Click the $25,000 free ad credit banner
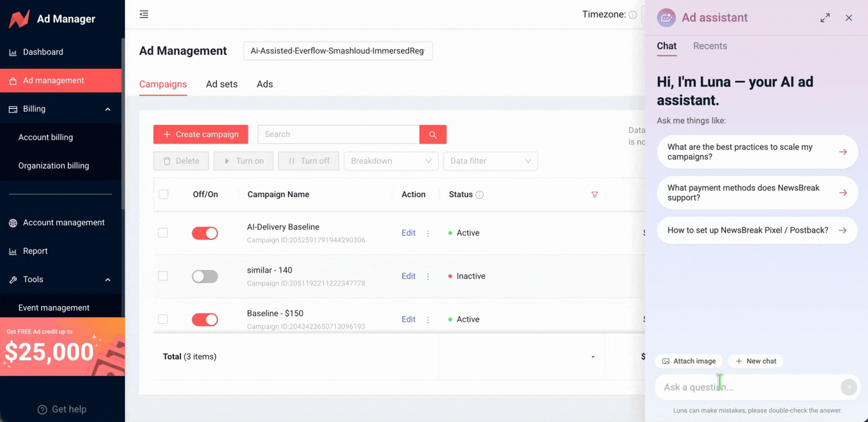The height and width of the screenshot is (422, 868). point(62,346)
